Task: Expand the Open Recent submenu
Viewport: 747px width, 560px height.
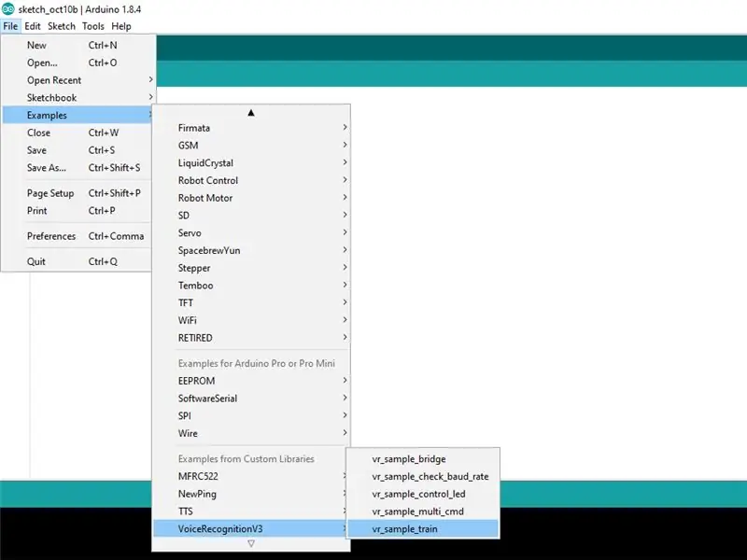Action: pyautogui.click(x=78, y=80)
